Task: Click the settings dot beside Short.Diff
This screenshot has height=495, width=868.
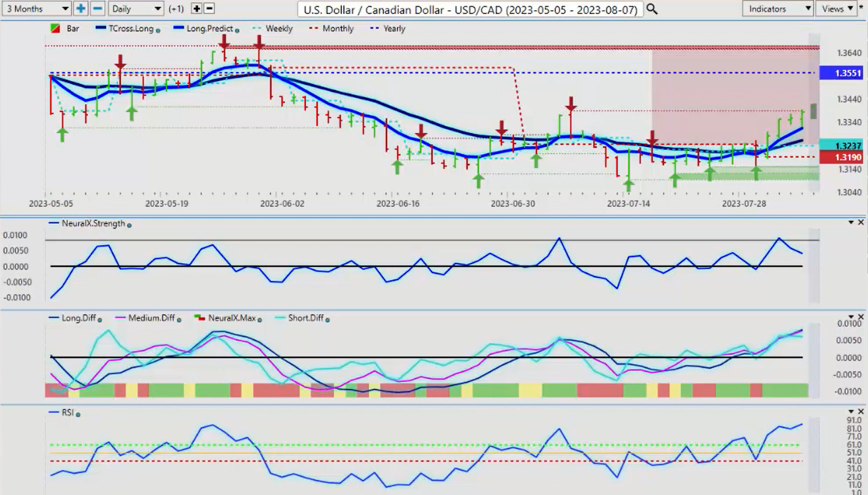Action: 327,319
